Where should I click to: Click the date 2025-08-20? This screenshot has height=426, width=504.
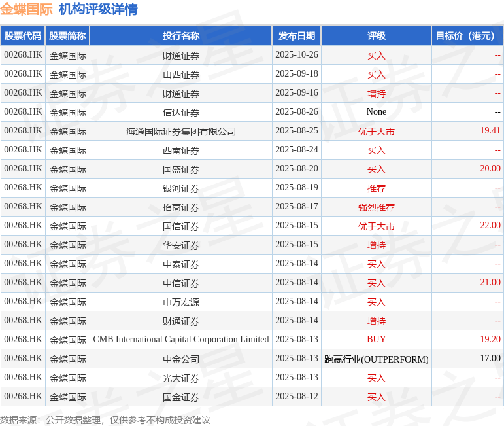tap(297, 169)
